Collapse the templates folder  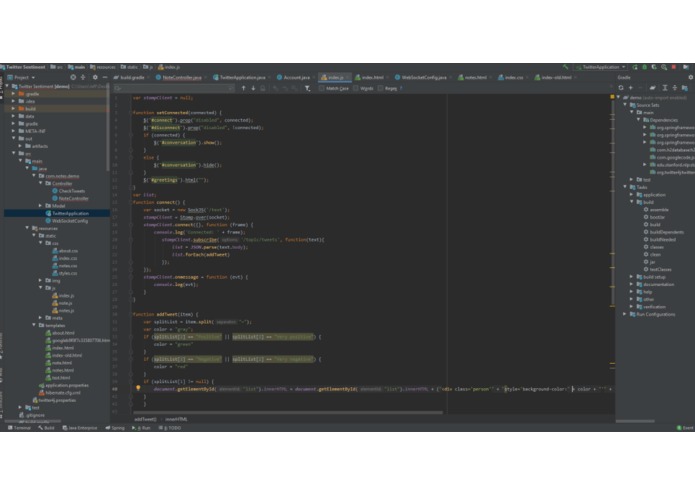34,325
